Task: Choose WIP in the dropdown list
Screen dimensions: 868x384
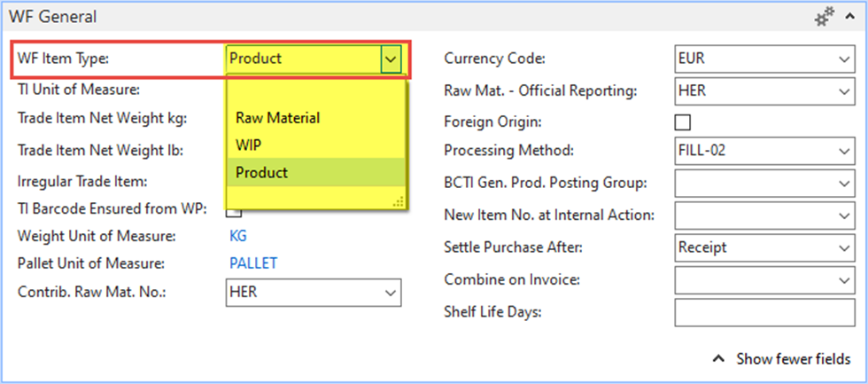Action: [x=248, y=144]
